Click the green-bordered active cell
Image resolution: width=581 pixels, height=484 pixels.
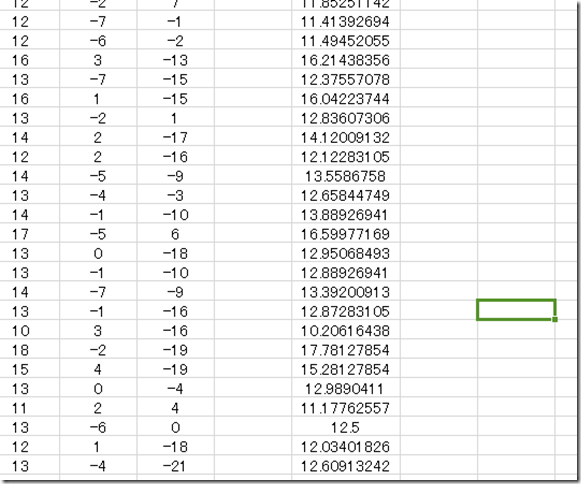pyautogui.click(x=516, y=310)
